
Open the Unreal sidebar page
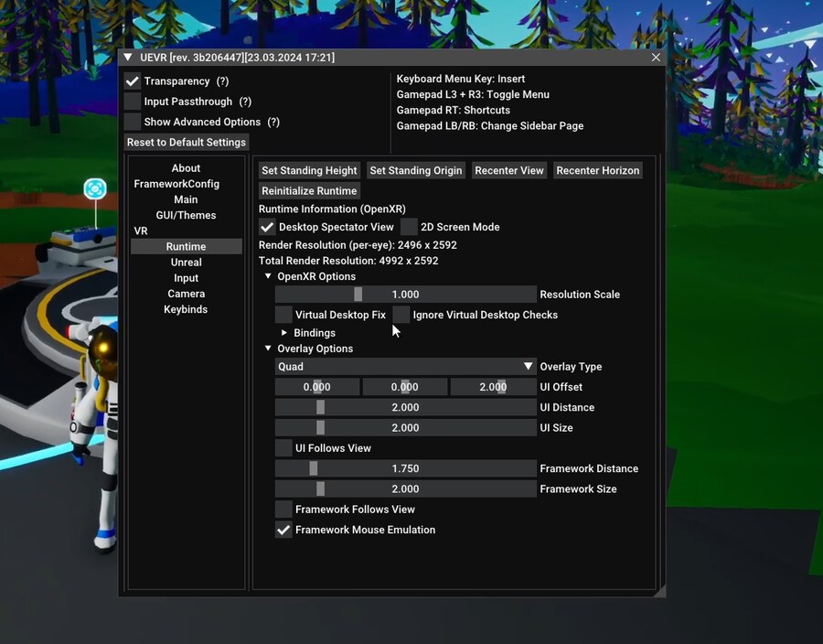point(186,263)
